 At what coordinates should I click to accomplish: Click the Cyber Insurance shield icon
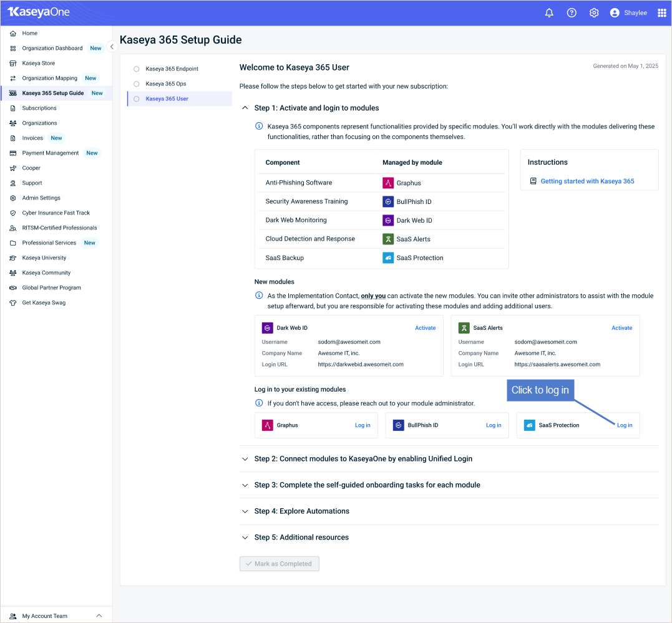(x=13, y=213)
